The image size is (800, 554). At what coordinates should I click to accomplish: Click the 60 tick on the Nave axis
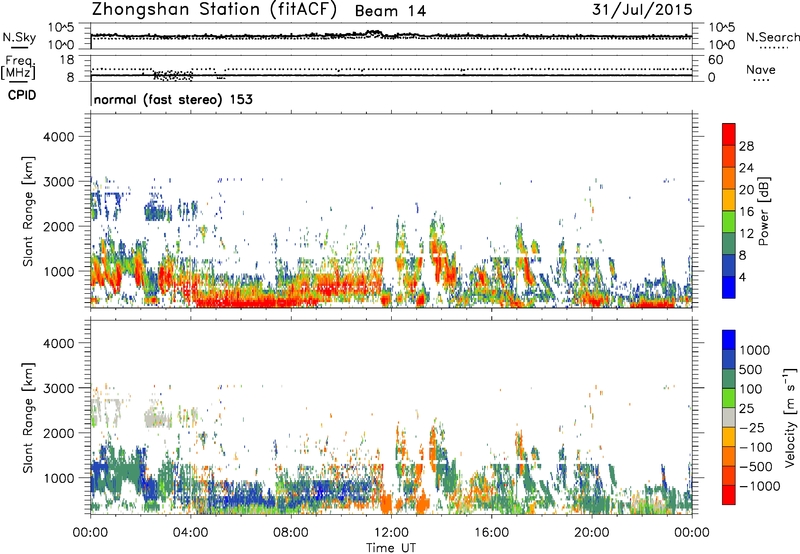[x=715, y=60]
